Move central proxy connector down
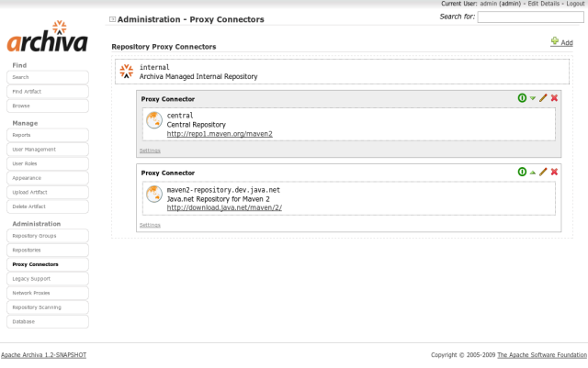This screenshot has height=368, width=588. click(533, 98)
